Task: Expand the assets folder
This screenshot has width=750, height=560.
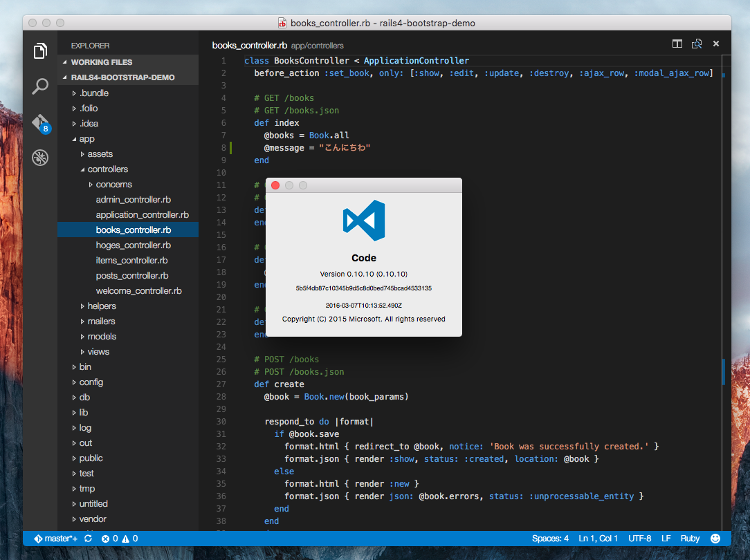Action: tap(100, 153)
